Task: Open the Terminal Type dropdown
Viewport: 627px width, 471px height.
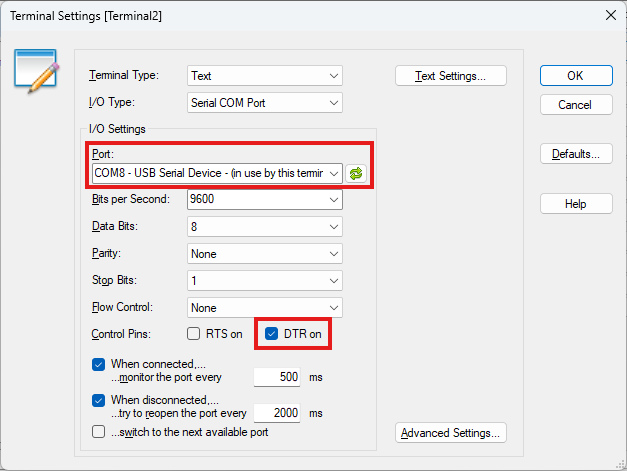Action: 265,76
